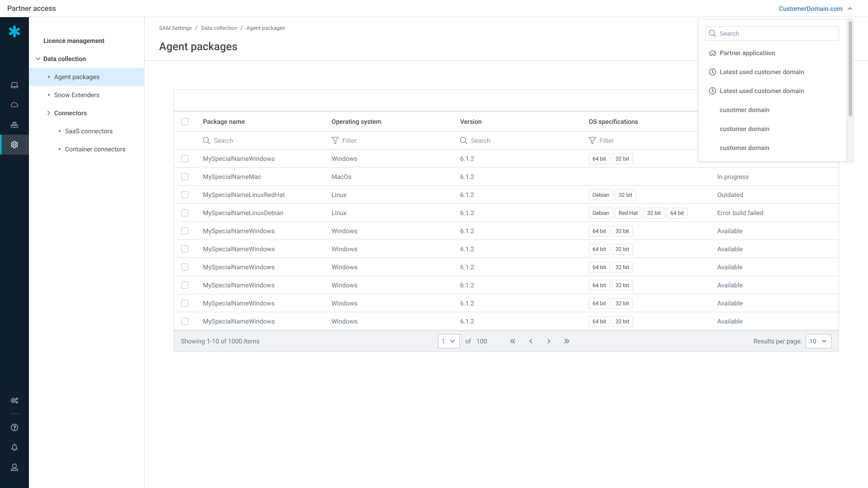The image size is (868, 488).
Task: Open the admin cogs icon near bottom rail
Action: click(14, 401)
